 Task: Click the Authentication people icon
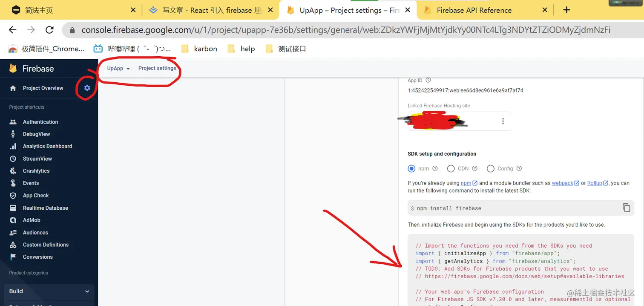tap(13, 122)
